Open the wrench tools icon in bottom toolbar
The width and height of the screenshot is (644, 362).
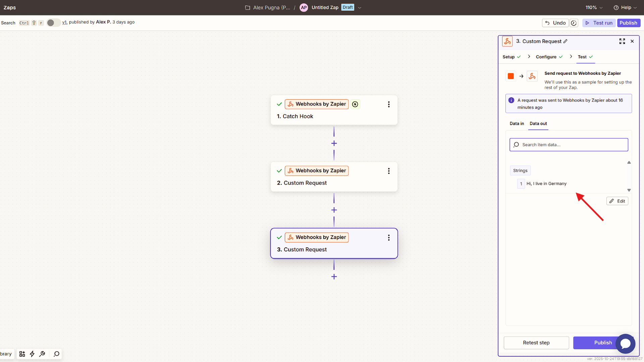tap(43, 354)
